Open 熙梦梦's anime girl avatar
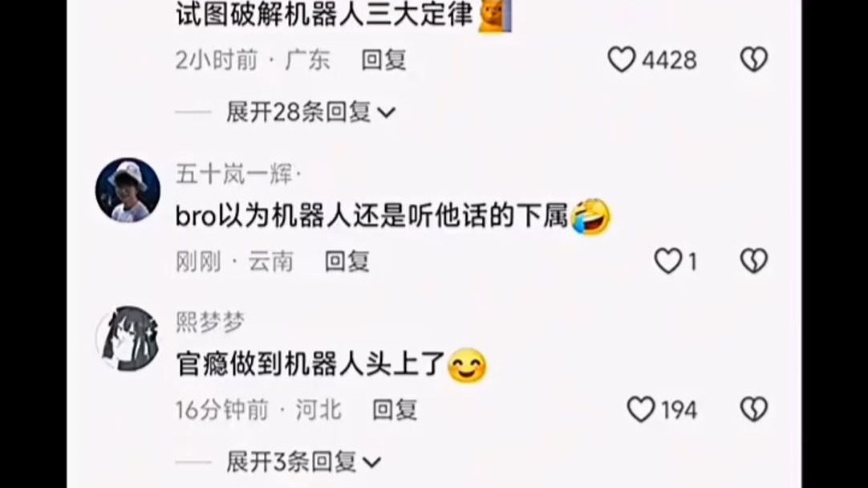868x488 pixels. click(128, 339)
